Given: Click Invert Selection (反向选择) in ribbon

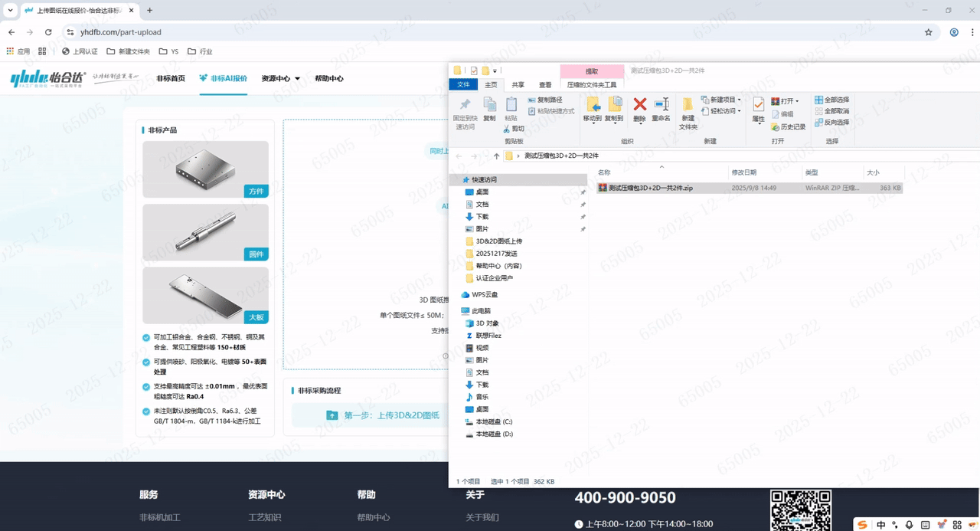Looking at the screenshot, I should 831,123.
